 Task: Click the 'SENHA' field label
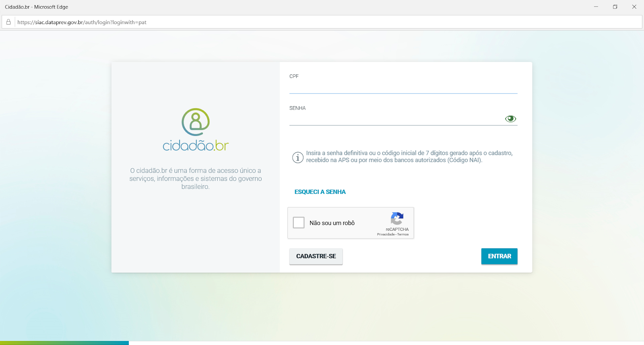(x=297, y=108)
